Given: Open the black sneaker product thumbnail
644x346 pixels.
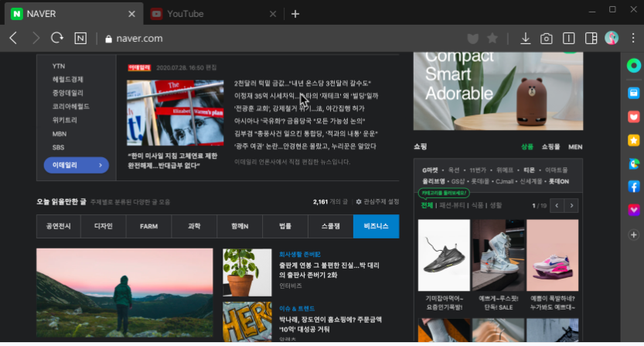Looking at the screenshot, I should (x=444, y=255).
